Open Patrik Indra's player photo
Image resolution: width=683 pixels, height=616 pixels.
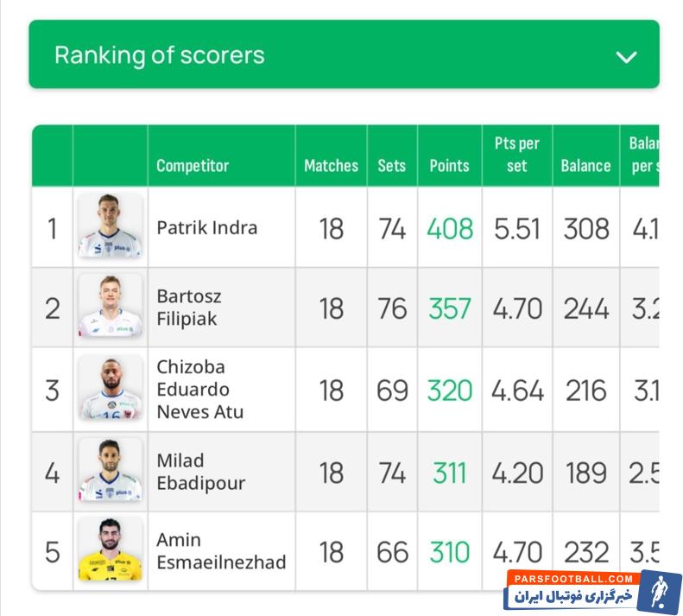(x=111, y=226)
